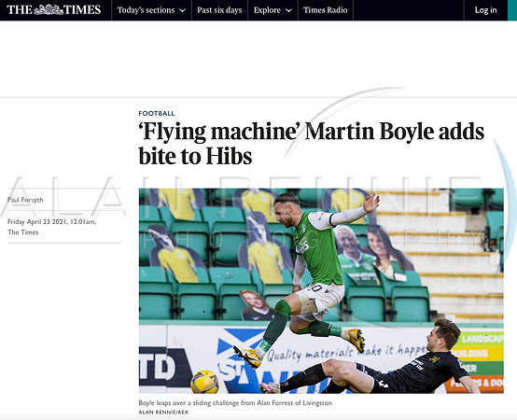Click the Log in button

click(485, 10)
